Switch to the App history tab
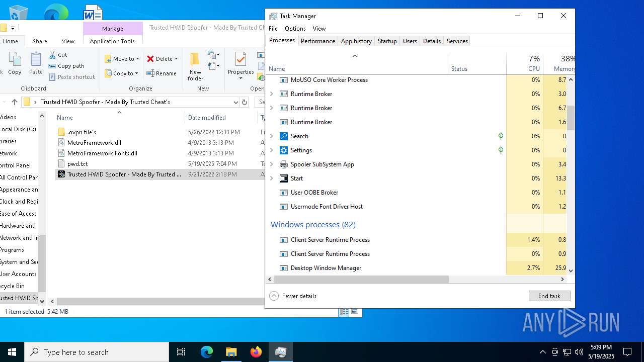 pyautogui.click(x=356, y=41)
